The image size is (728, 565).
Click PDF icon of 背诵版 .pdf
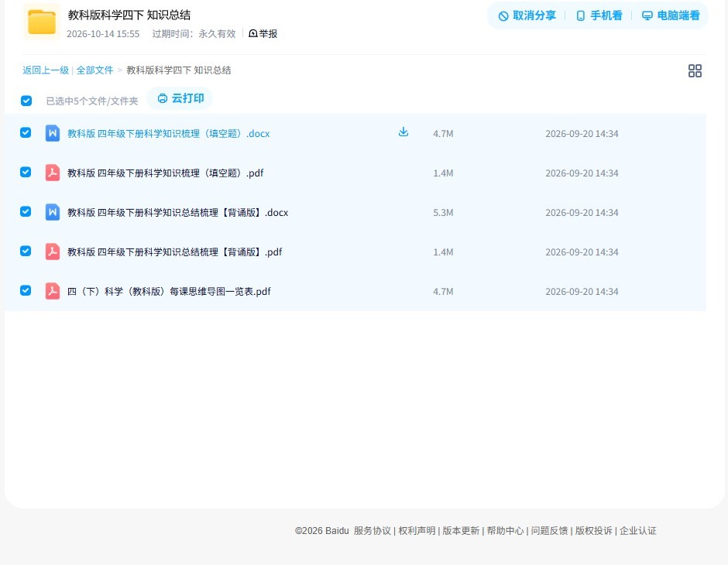click(x=53, y=252)
